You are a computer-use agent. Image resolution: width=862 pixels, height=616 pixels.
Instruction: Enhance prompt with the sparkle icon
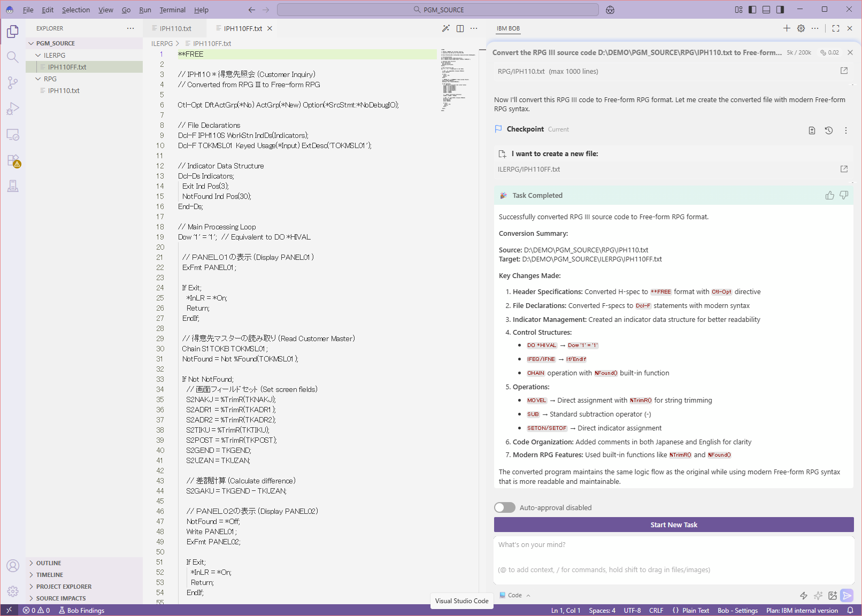click(818, 596)
